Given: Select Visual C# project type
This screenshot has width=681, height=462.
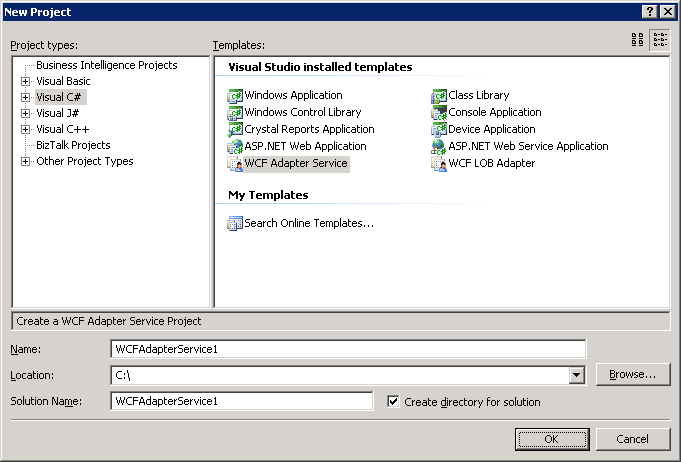Looking at the screenshot, I should (59, 97).
